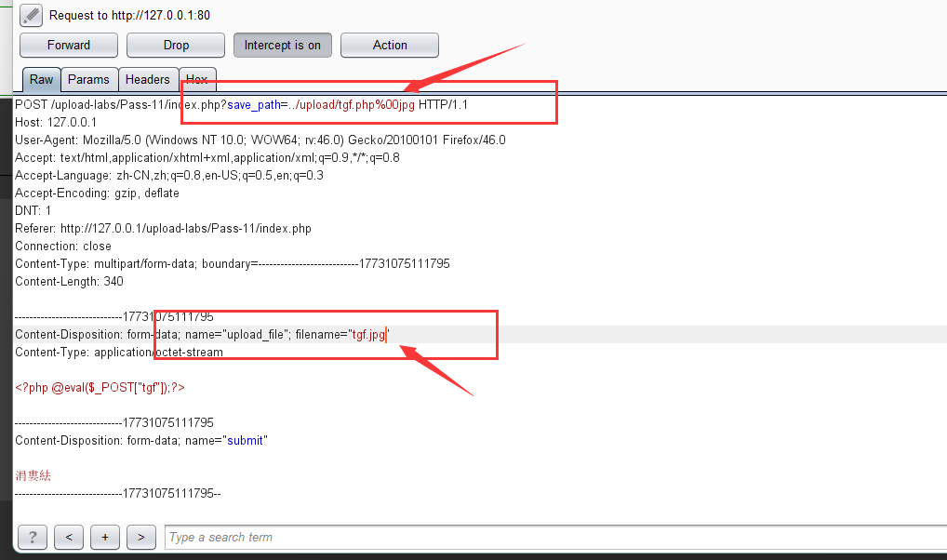Viewport: 947px width, 560px height.
Task: Click the Accept-Language header line
Action: pos(169,176)
